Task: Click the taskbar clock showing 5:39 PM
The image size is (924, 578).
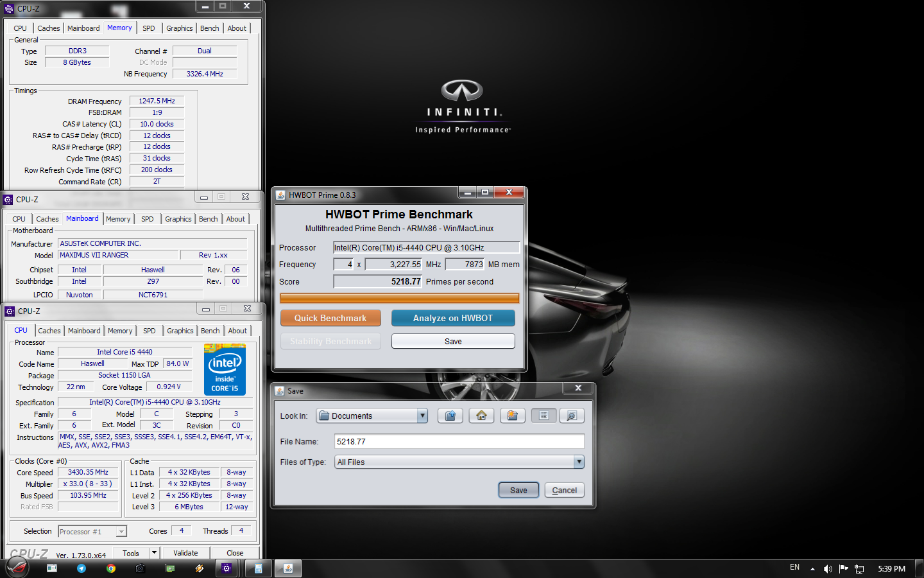Action: click(x=891, y=569)
